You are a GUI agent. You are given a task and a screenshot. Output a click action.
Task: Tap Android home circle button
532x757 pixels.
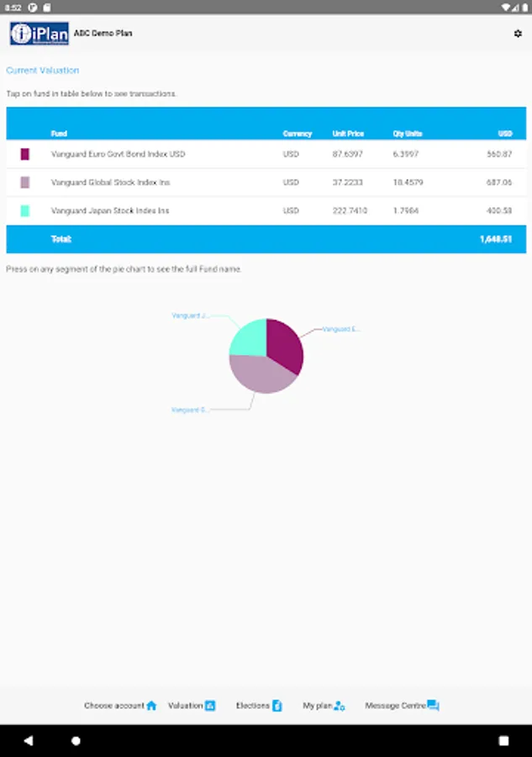pyautogui.click(x=76, y=740)
